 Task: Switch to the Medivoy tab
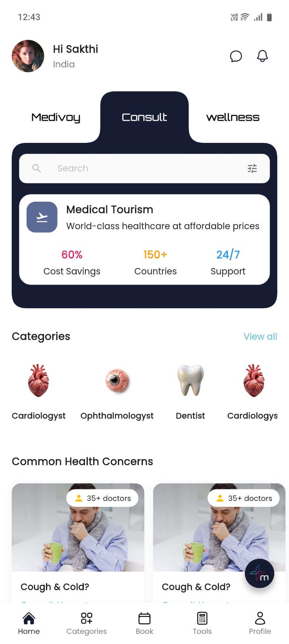pyautogui.click(x=56, y=117)
